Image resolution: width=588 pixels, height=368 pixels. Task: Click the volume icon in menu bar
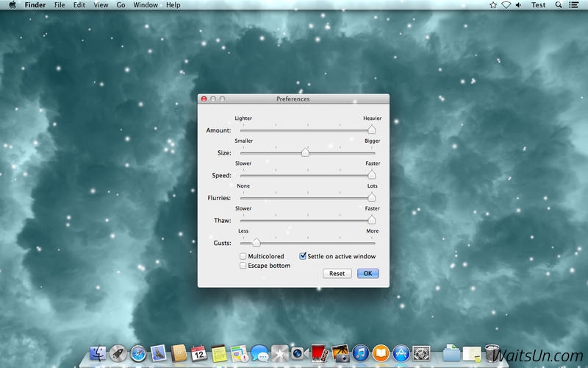(519, 5)
